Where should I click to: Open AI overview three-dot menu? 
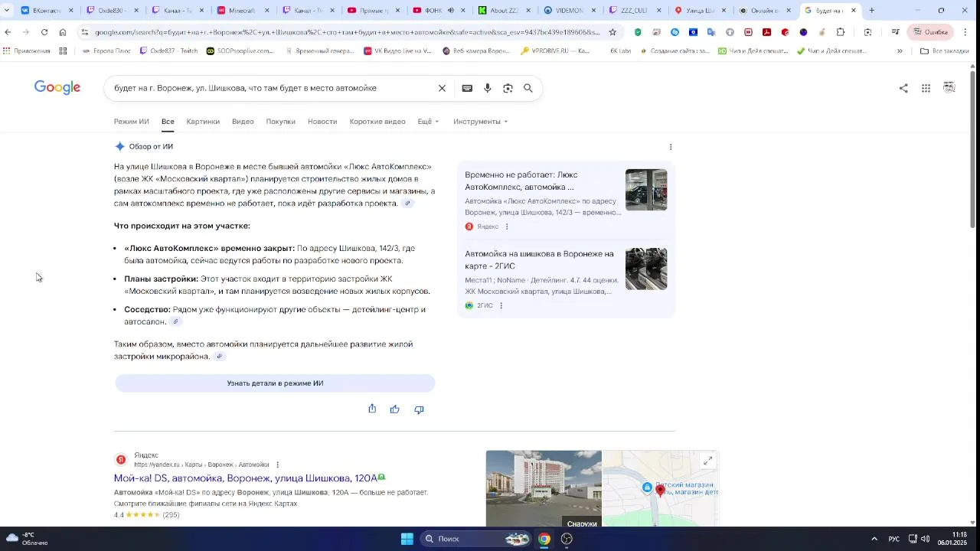[671, 147]
